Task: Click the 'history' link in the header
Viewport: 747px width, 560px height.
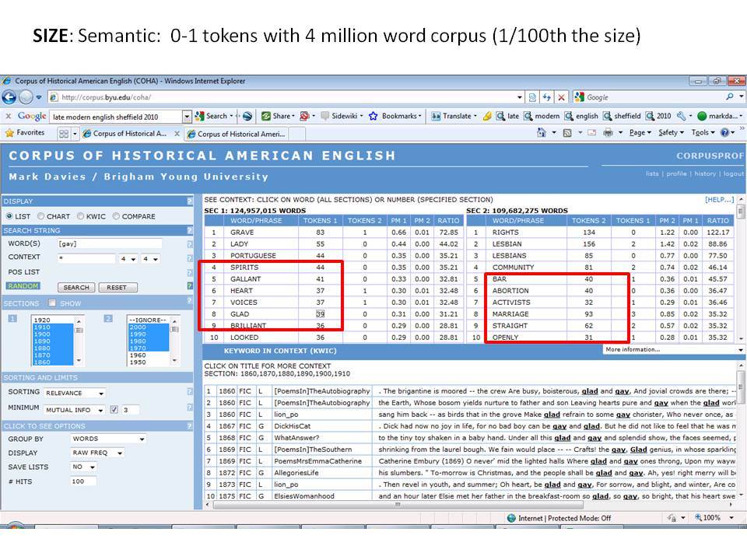Action: [x=705, y=173]
